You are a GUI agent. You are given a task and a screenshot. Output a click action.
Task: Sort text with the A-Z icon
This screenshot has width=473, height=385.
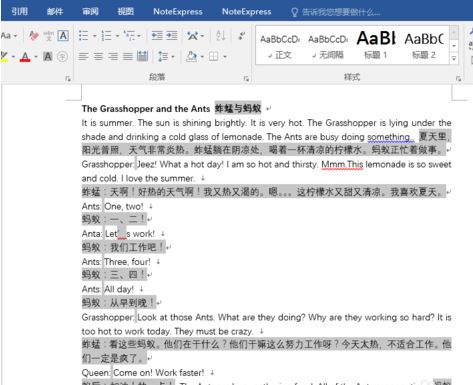(221, 35)
